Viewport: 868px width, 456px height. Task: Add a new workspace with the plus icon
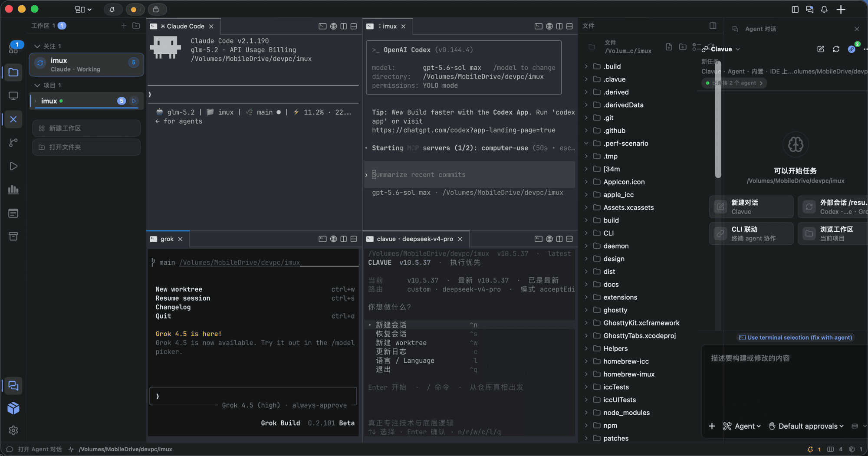124,26
